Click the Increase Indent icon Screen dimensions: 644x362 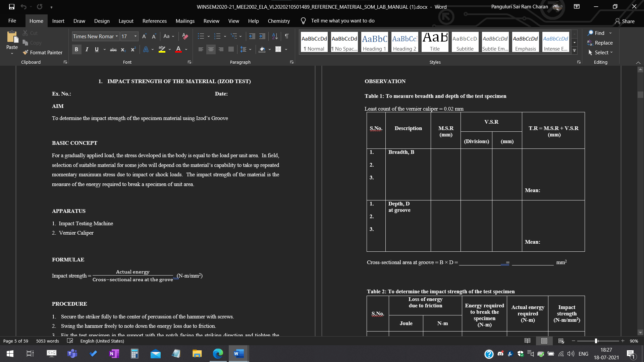(x=262, y=36)
